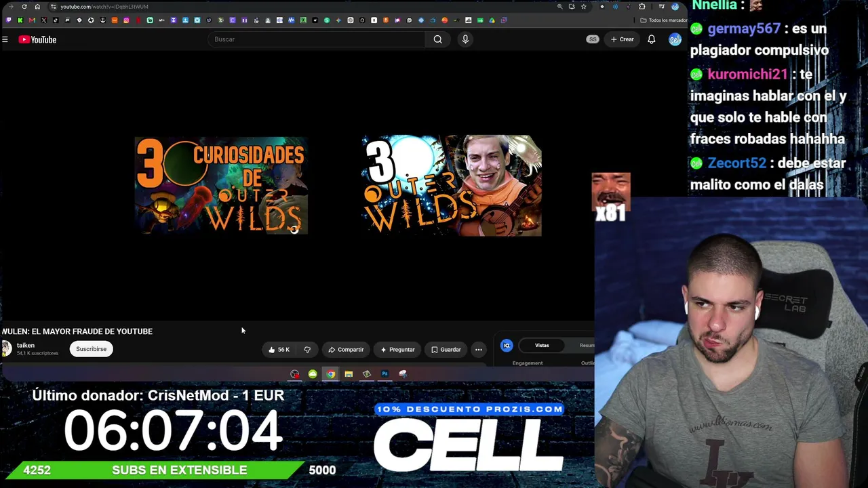Screen dimensions: 868x488
Task: Open the Chrome extensions puzzle icon
Action: click(642, 7)
